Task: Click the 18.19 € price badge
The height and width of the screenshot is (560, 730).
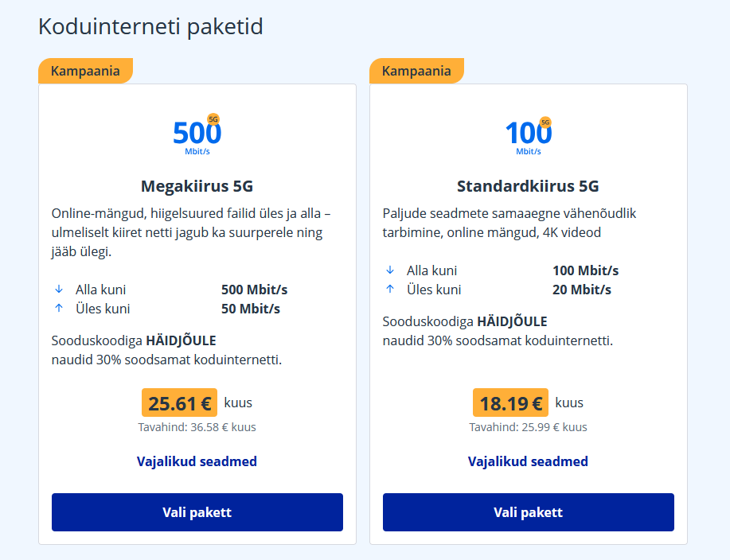Action: pyautogui.click(x=510, y=403)
